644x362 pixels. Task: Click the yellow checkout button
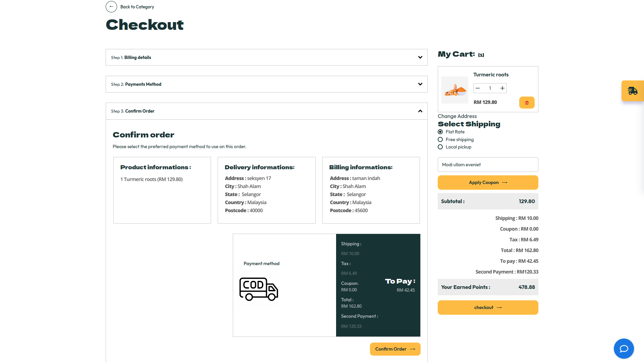pyautogui.click(x=488, y=307)
